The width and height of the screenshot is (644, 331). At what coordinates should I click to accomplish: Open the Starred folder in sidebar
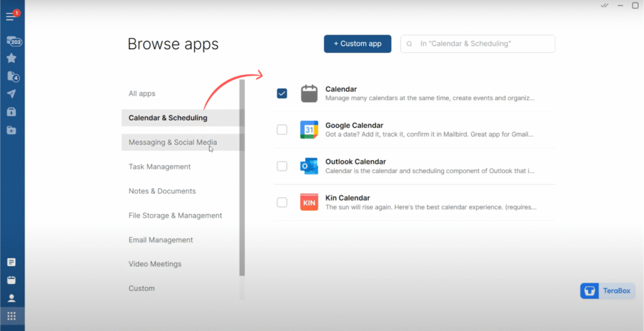[x=11, y=59]
